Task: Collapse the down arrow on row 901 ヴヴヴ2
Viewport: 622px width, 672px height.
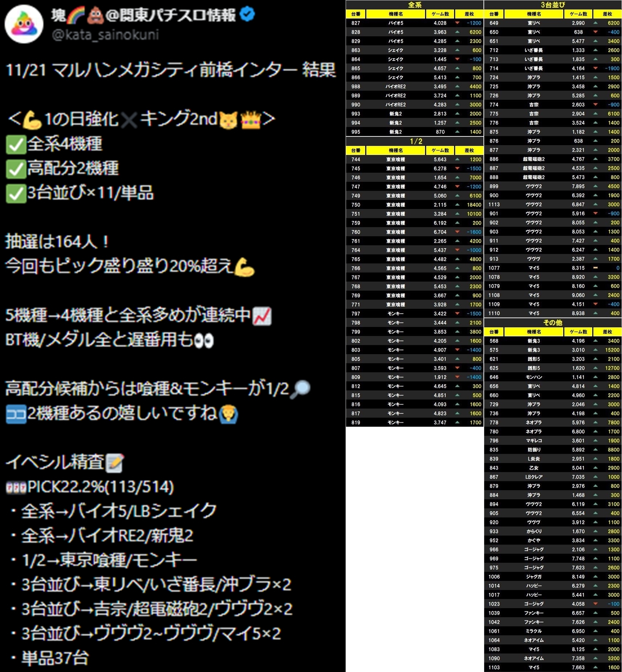Action: click(x=596, y=213)
